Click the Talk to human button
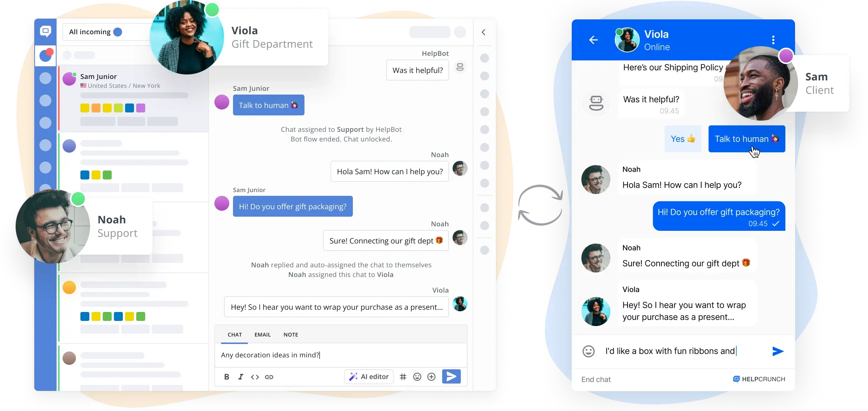The width and height of the screenshot is (868, 411). (x=747, y=139)
